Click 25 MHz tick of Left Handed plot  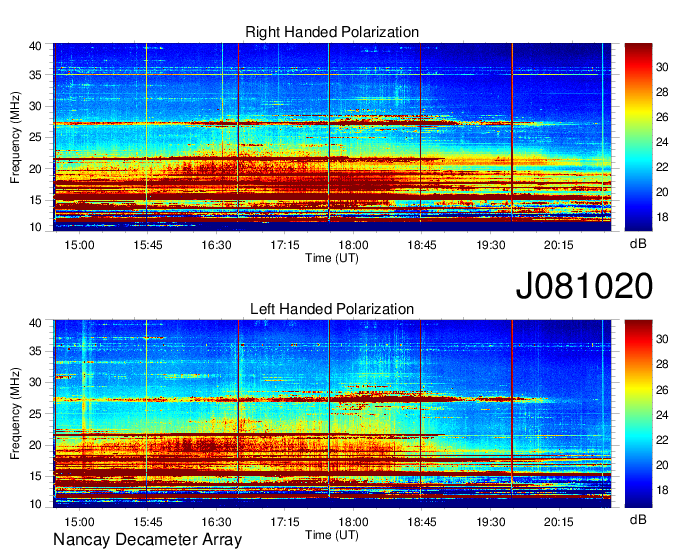point(36,414)
